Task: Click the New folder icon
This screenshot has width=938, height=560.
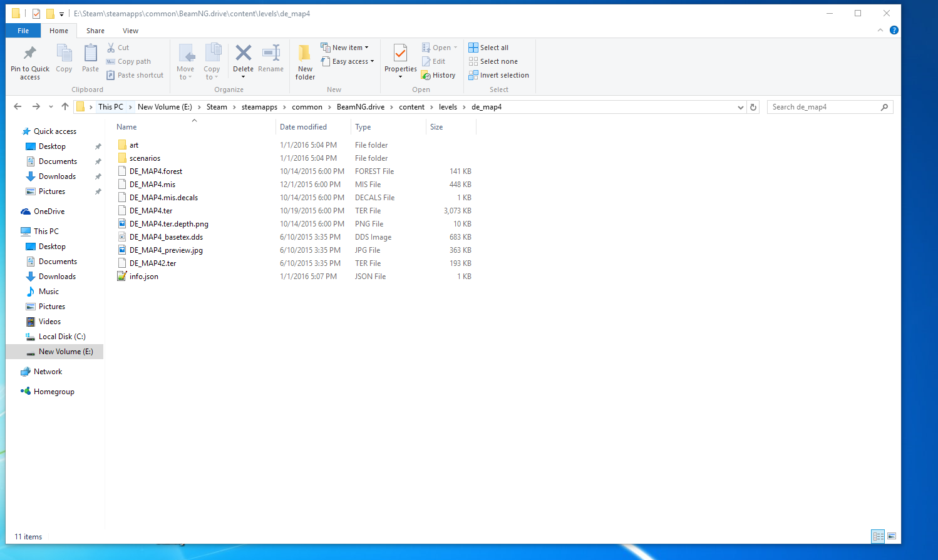Action: pyautogui.click(x=305, y=53)
